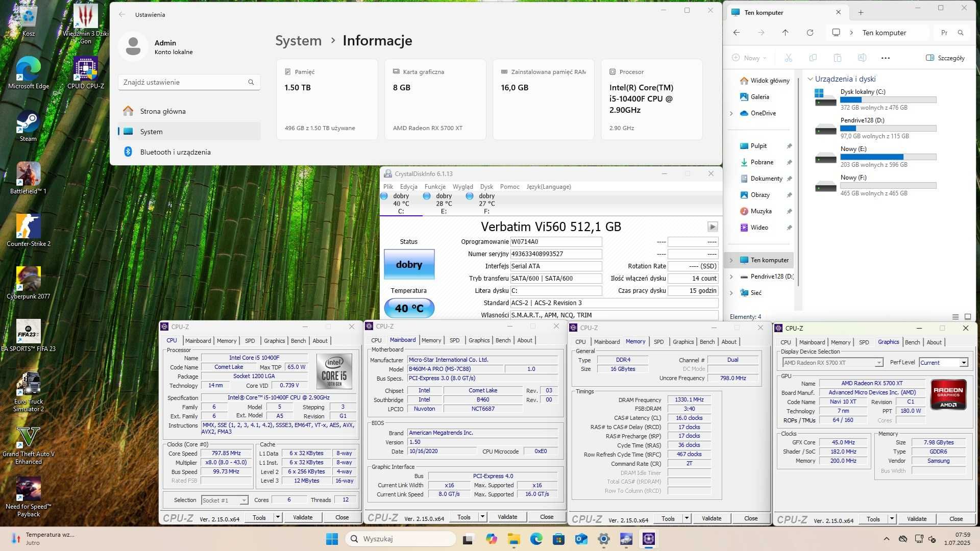Open Settings gear icon on taskbar
This screenshot has width=980, height=551.
604,539
